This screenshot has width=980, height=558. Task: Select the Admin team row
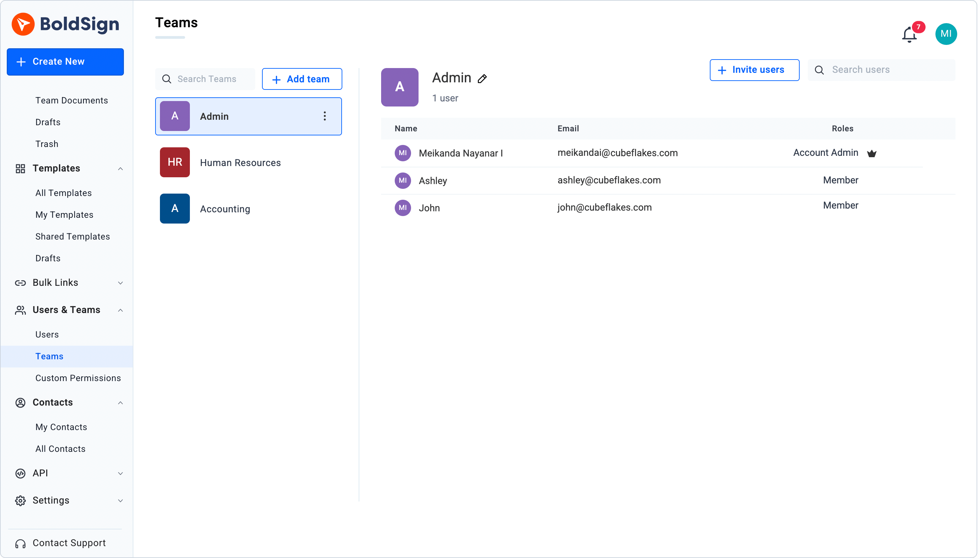click(x=249, y=116)
